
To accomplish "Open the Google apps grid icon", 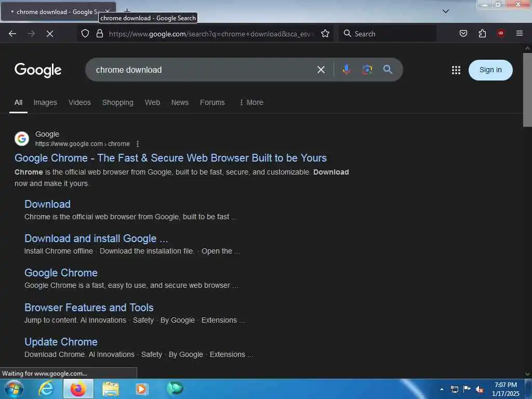I will [456, 70].
